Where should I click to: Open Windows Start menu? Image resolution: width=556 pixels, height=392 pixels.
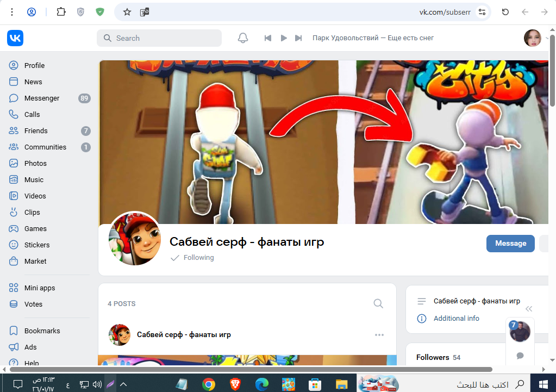tap(543, 384)
